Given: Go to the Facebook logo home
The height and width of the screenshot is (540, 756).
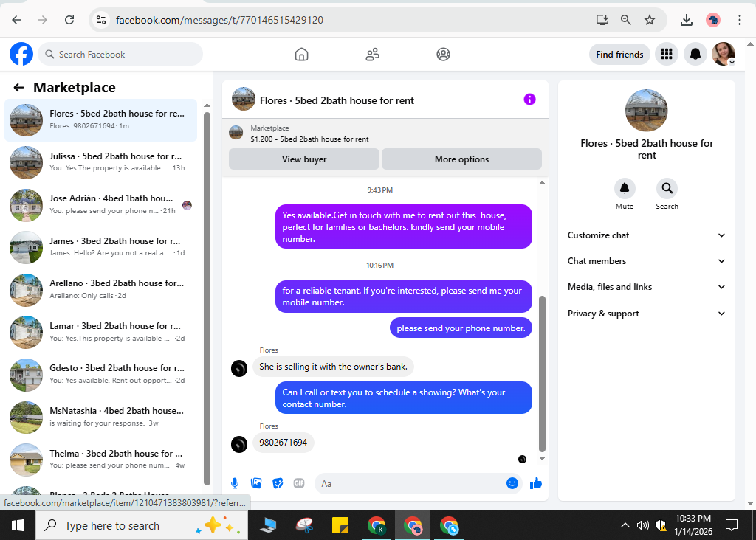Looking at the screenshot, I should point(21,54).
